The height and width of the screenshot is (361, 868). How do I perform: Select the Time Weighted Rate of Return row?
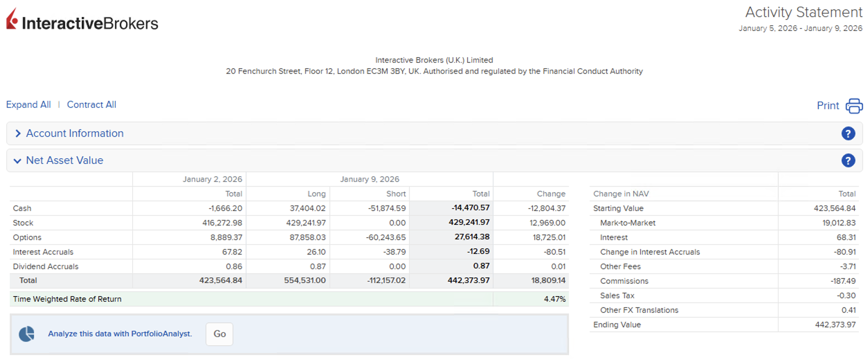click(x=67, y=299)
